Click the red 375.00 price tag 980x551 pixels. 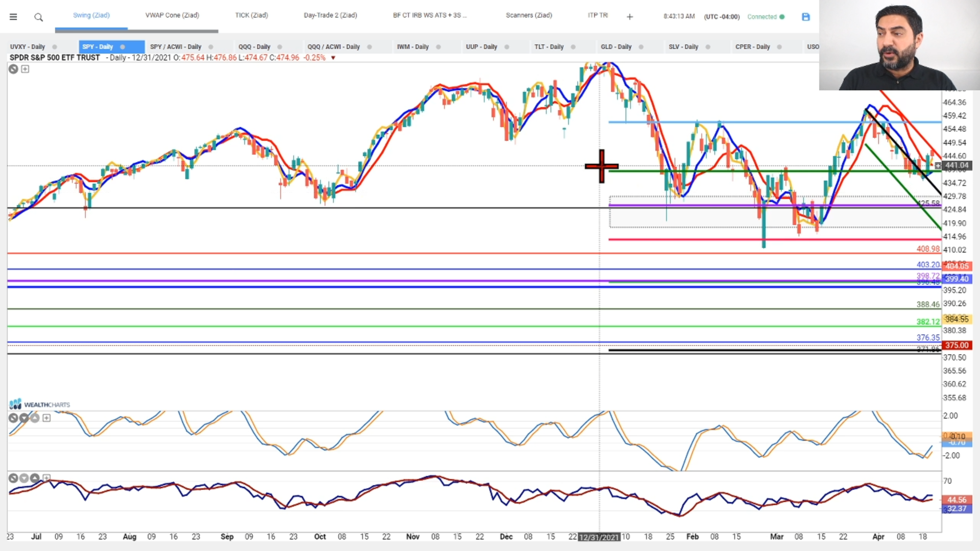tap(957, 345)
